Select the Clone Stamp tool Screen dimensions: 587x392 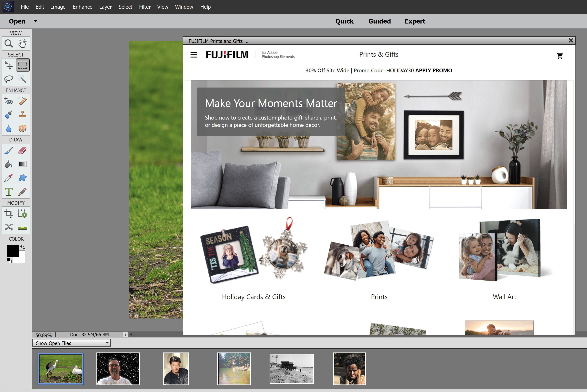(22, 115)
